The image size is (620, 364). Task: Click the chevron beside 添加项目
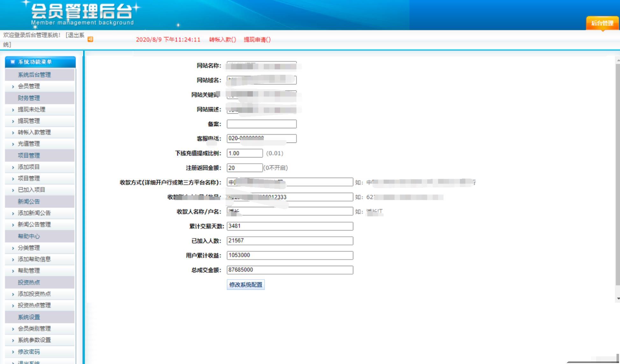coord(13,167)
